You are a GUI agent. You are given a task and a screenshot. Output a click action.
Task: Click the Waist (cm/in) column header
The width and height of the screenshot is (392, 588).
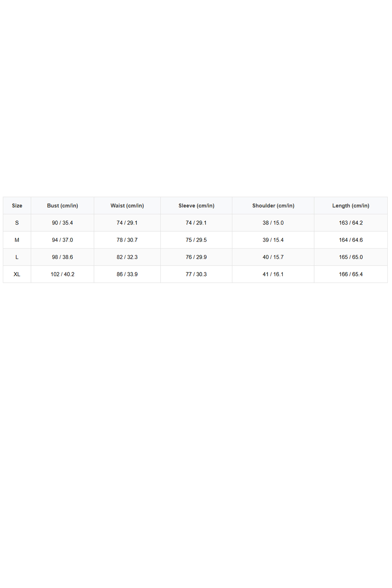click(x=127, y=206)
